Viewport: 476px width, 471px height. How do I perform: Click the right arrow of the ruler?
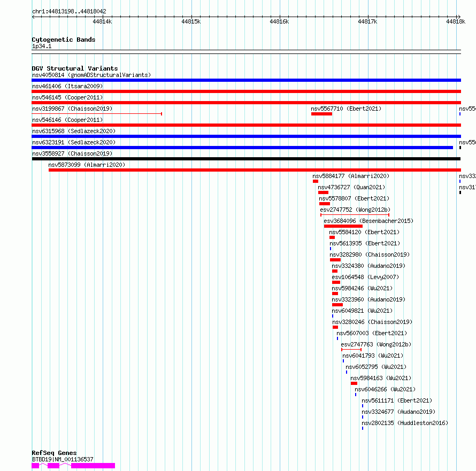459,17
